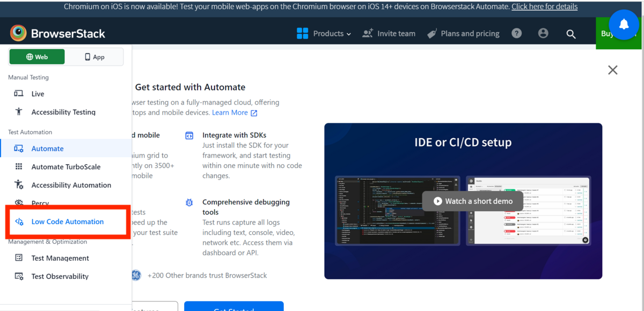Screen dimensions: 644x311
Task: Click the Integrate with SDKs title
Action: [x=234, y=135]
